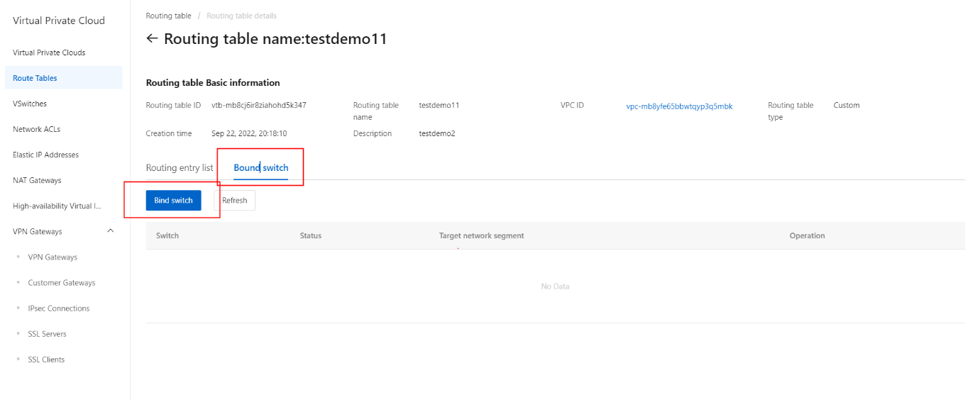Click the Virtual Private Cloud sidebar title
The height and width of the screenshot is (400, 980).
(59, 21)
